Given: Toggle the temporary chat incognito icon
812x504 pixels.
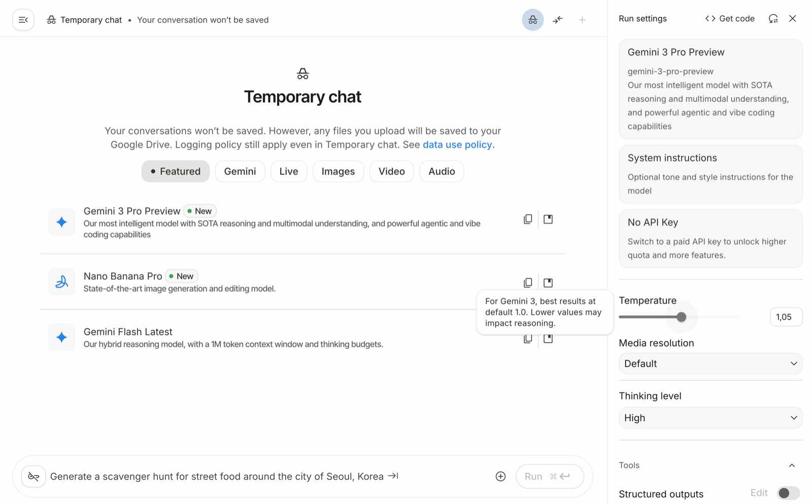Looking at the screenshot, I should [532, 20].
